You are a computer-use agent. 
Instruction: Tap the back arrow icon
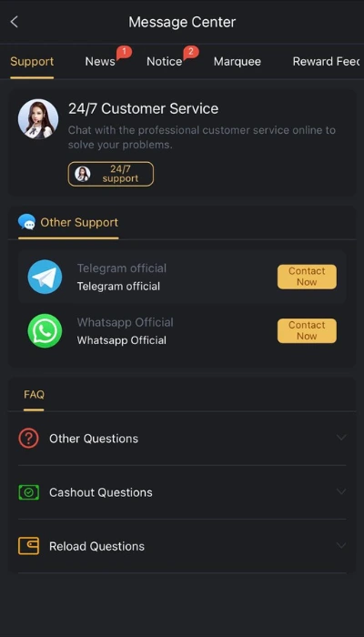point(15,22)
